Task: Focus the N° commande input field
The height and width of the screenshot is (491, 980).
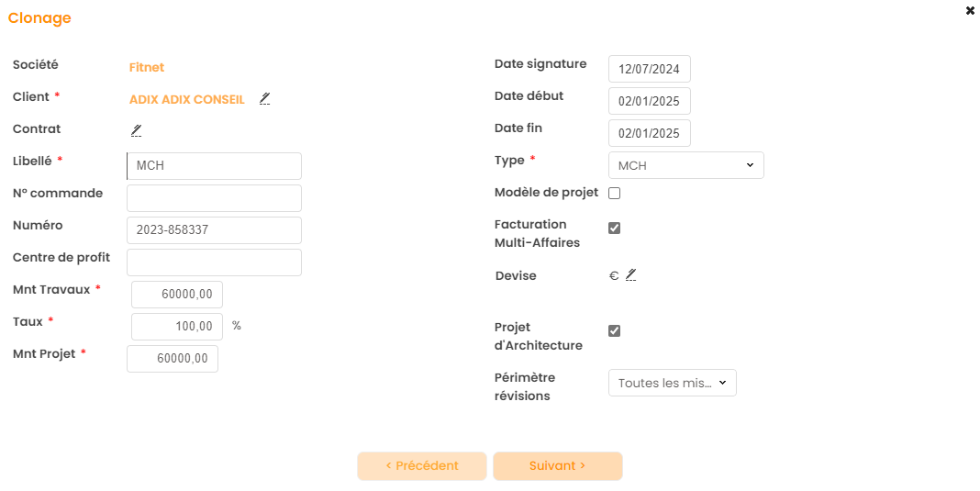Action: pyautogui.click(x=214, y=198)
